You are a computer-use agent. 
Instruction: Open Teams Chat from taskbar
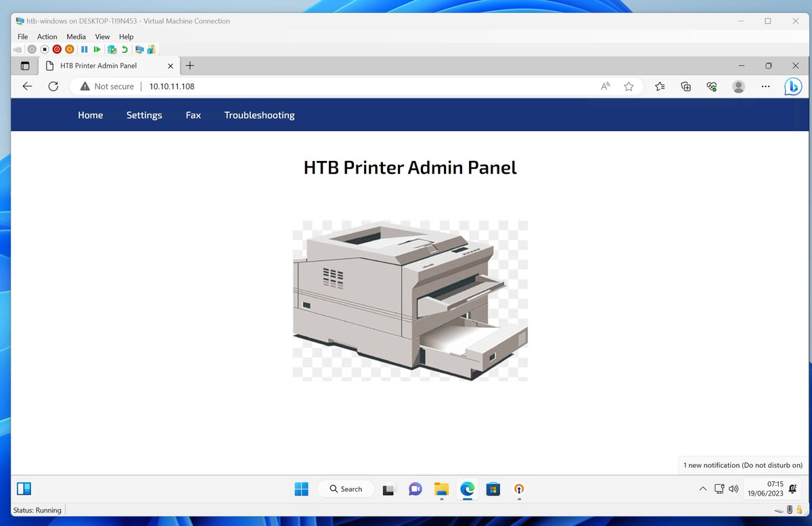(x=415, y=489)
